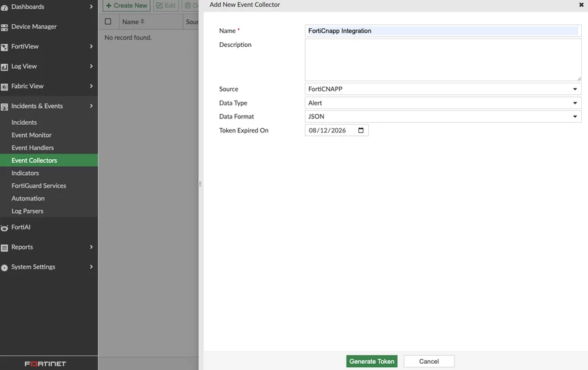Click the Create New button

(x=126, y=6)
